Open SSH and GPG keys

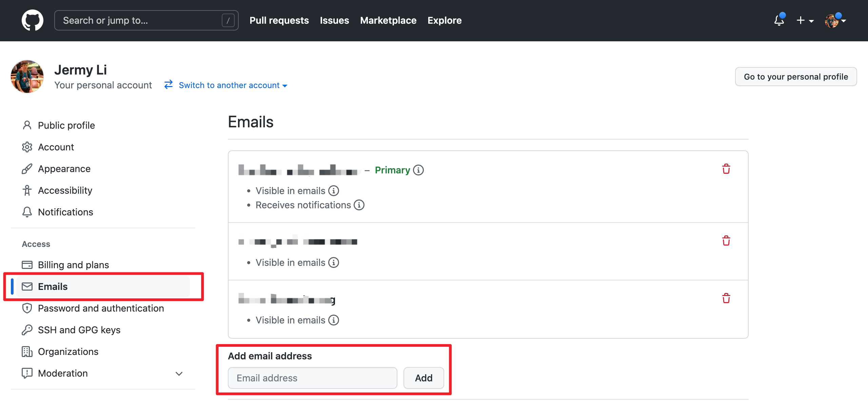click(79, 330)
